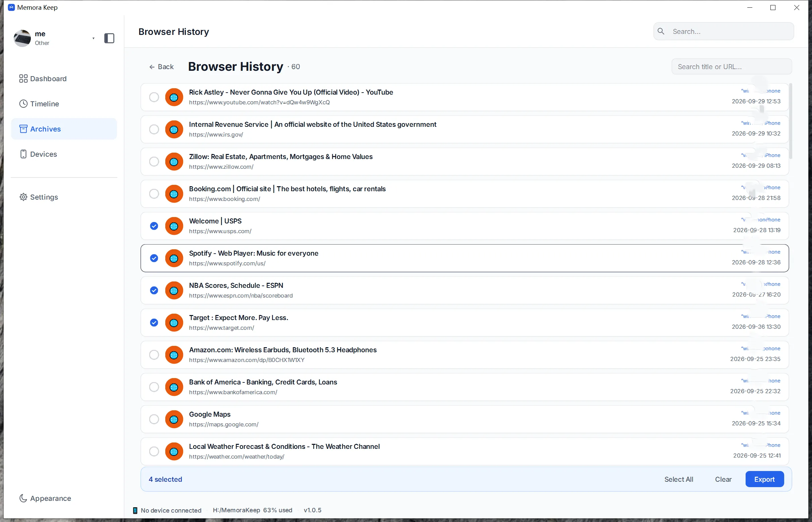
Task: Go Back from Browser History
Action: tap(161, 67)
